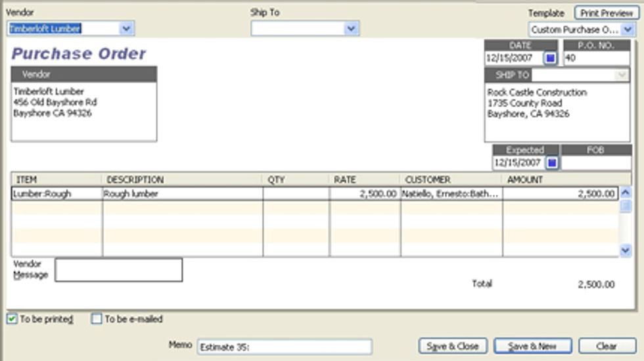This screenshot has width=644, height=361.
Task: Open the Expected date calendar icon
Action: click(x=552, y=163)
